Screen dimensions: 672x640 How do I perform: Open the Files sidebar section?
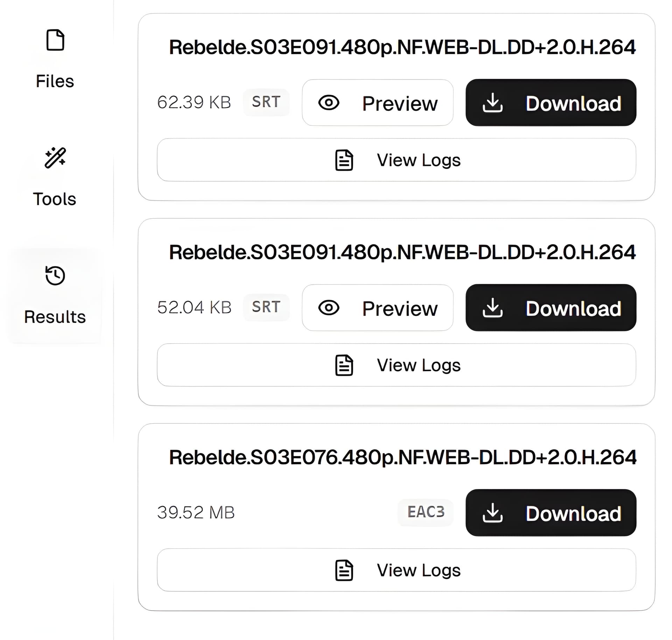point(55,59)
